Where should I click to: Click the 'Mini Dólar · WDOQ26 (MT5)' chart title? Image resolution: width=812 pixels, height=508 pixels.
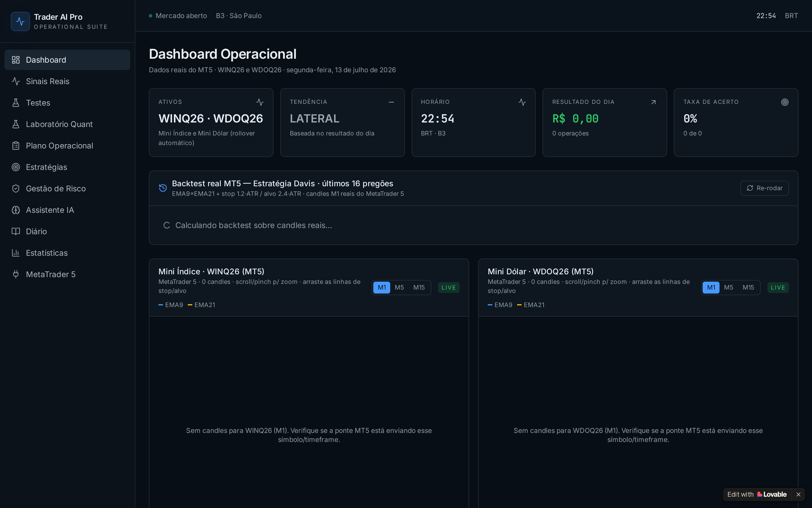540,271
